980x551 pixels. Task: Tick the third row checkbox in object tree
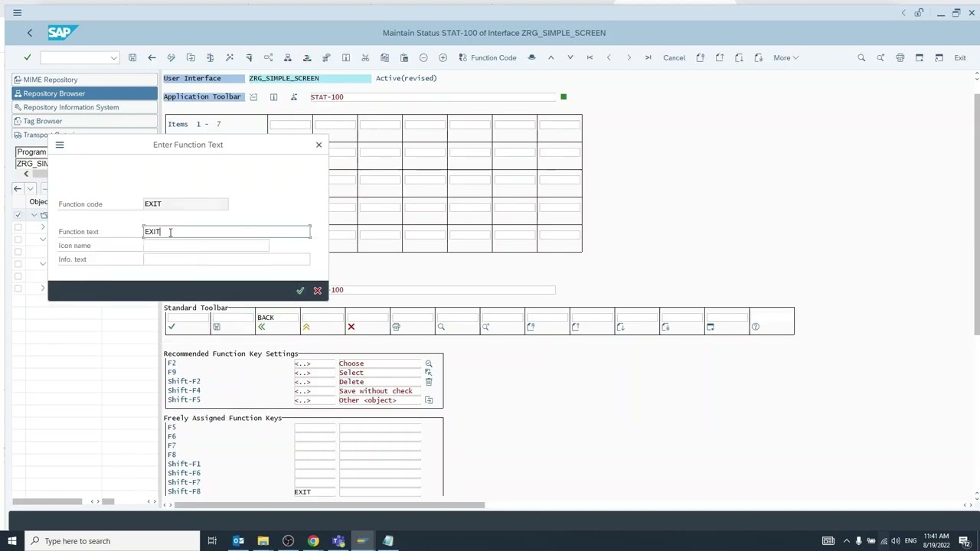[18, 240]
